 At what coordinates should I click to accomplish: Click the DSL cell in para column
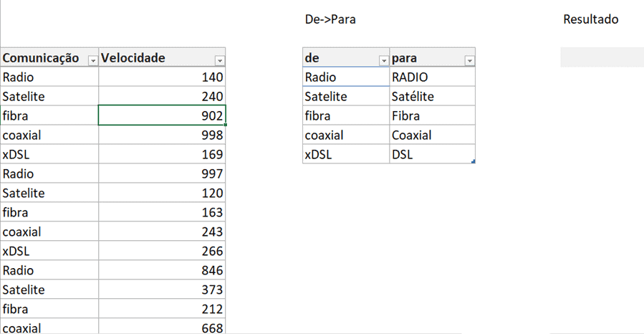432,154
